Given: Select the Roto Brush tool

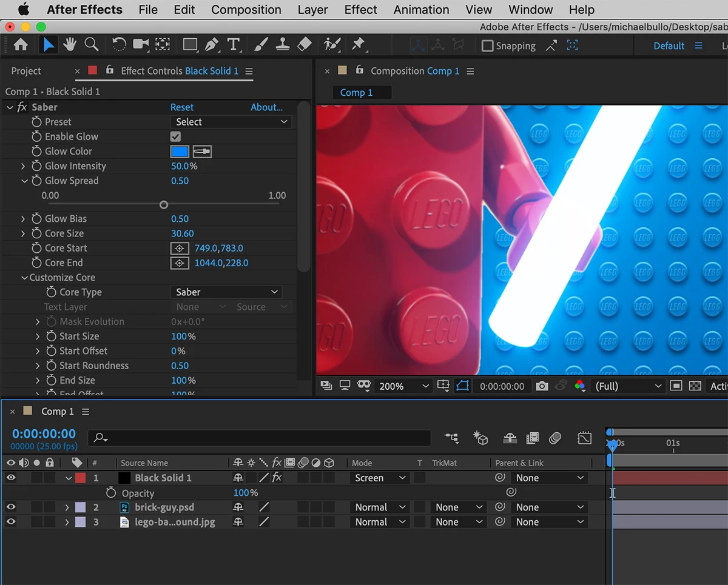Looking at the screenshot, I should tap(332, 44).
